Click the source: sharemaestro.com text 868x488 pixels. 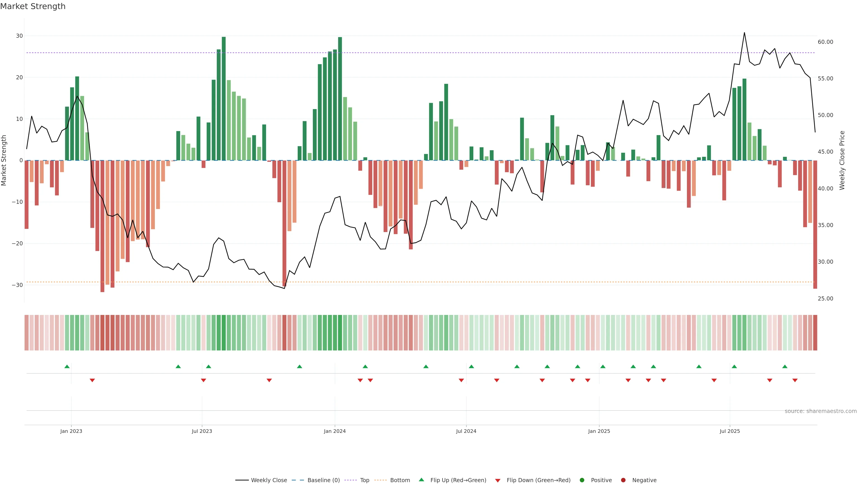(821, 411)
